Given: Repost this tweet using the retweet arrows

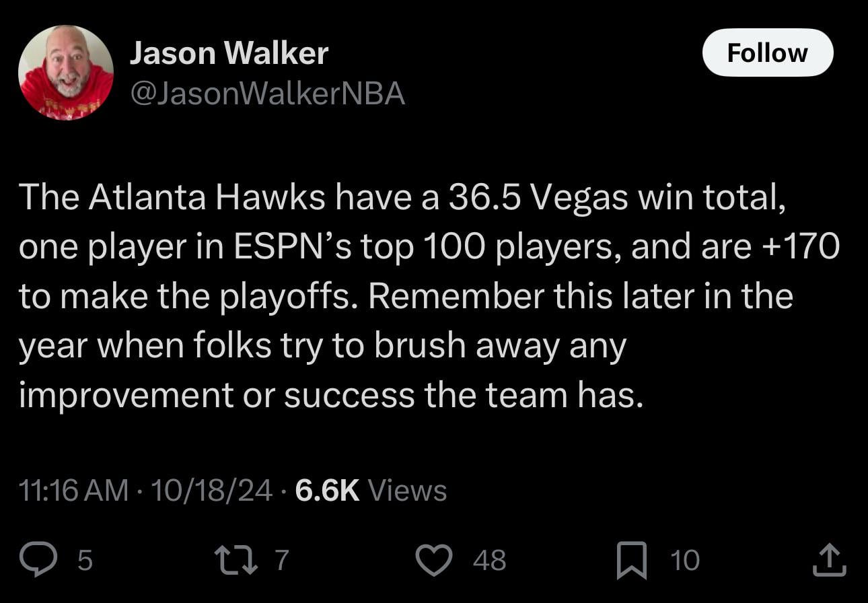Looking at the screenshot, I should [234, 560].
